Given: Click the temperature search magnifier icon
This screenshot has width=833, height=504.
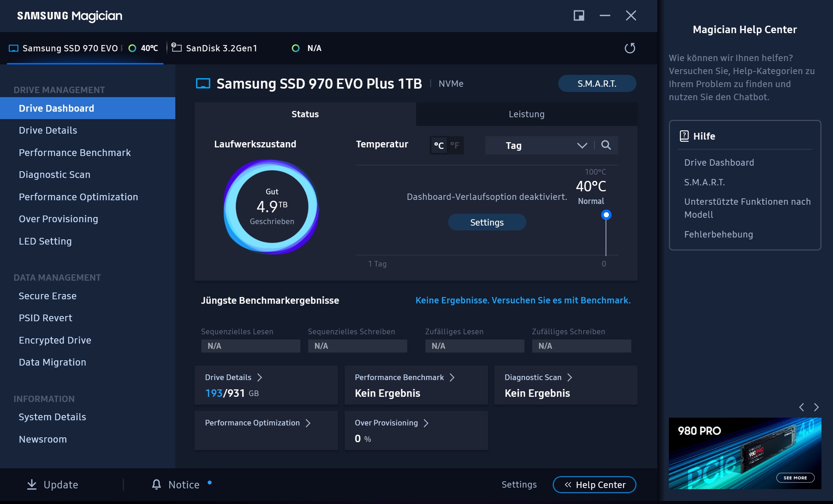Looking at the screenshot, I should click(x=606, y=145).
